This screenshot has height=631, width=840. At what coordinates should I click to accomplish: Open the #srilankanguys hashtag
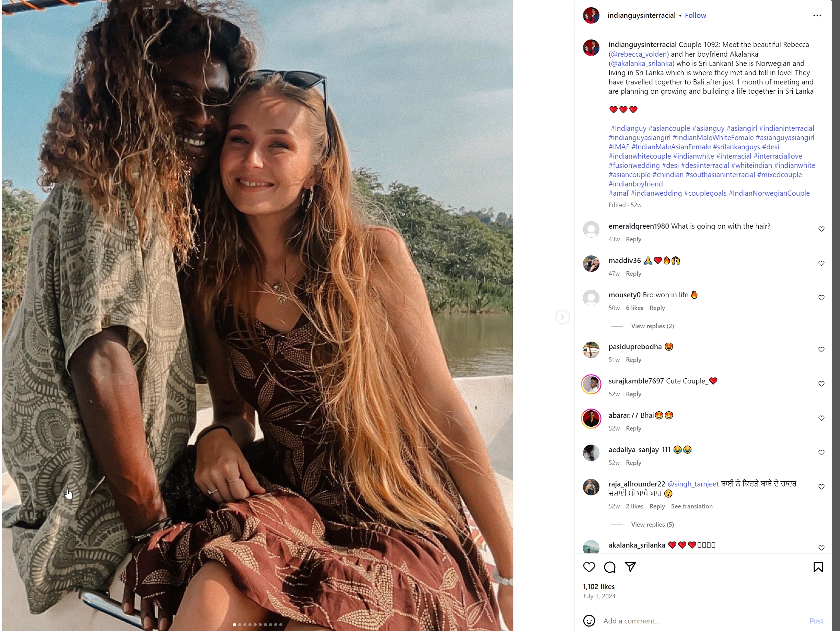736,147
